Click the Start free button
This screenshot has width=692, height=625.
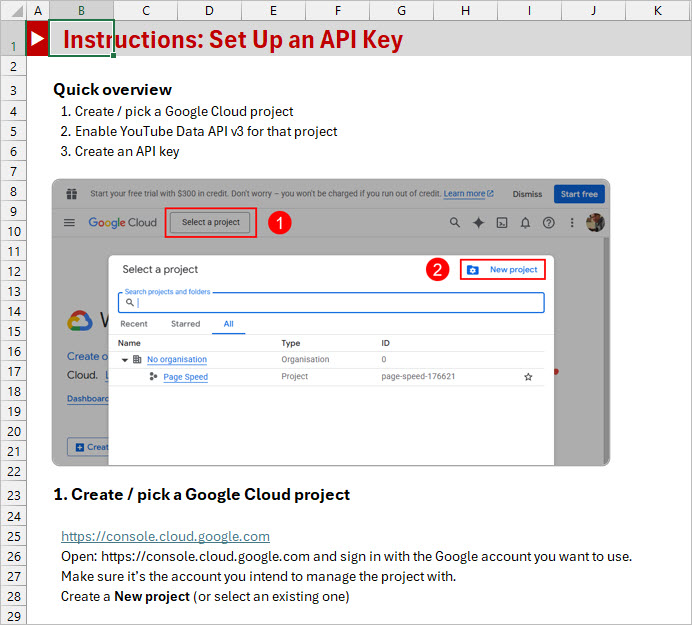[579, 194]
